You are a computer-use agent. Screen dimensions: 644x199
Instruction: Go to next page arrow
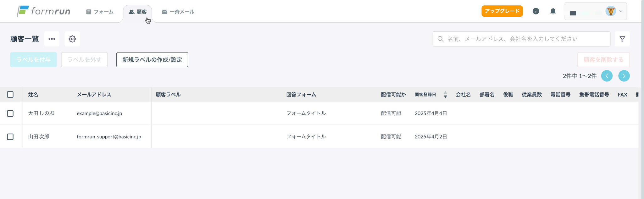tap(624, 76)
